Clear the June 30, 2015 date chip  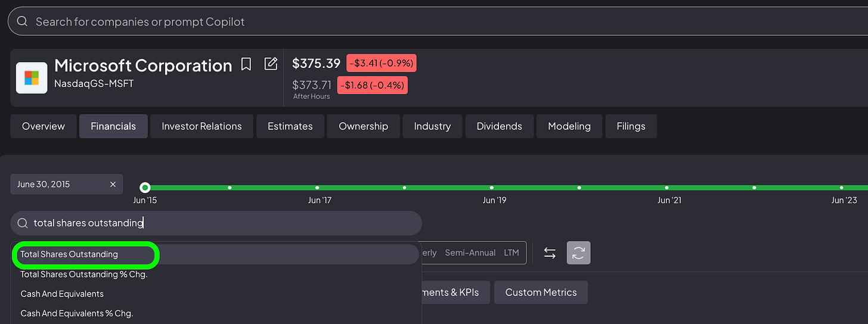click(113, 185)
